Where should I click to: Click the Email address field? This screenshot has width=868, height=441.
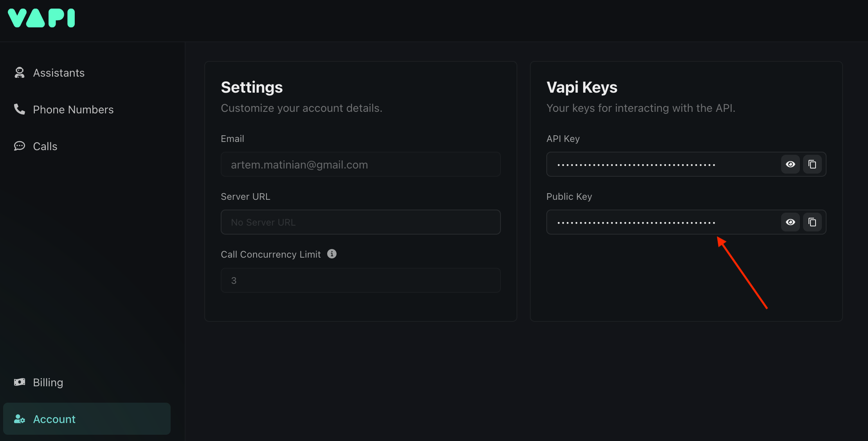coord(360,164)
